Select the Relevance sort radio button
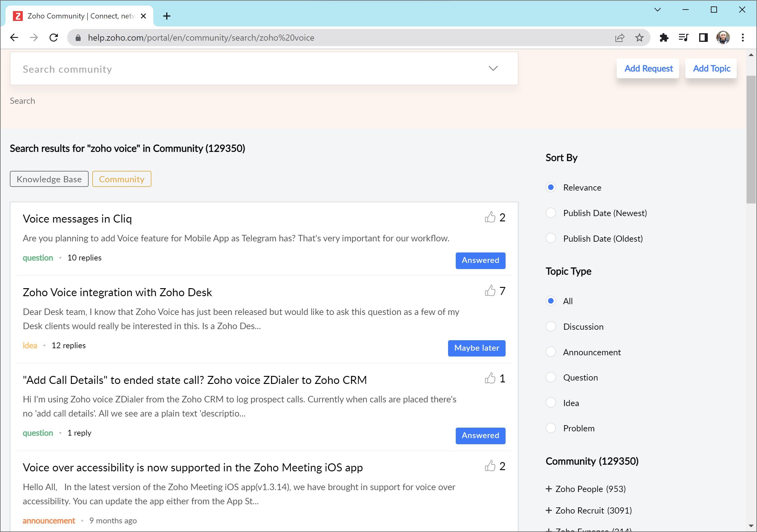 pyautogui.click(x=550, y=187)
